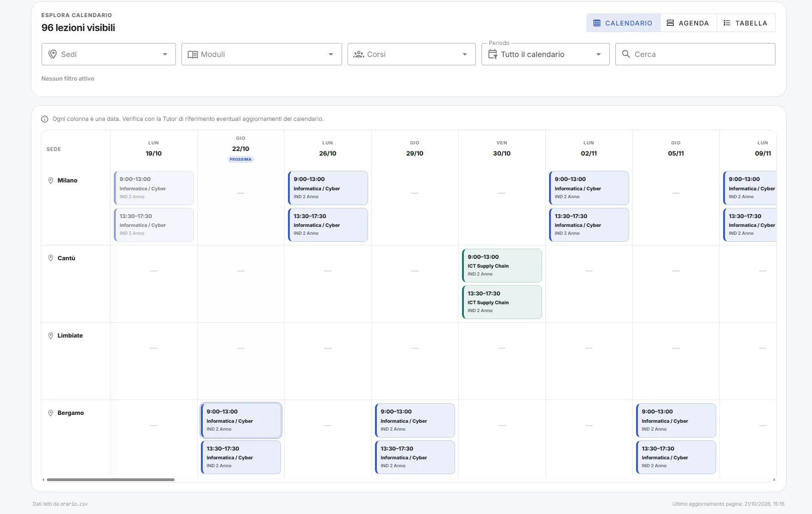Click the PROSSIMA badge under 22/10
The image size is (812, 514).
click(x=241, y=159)
